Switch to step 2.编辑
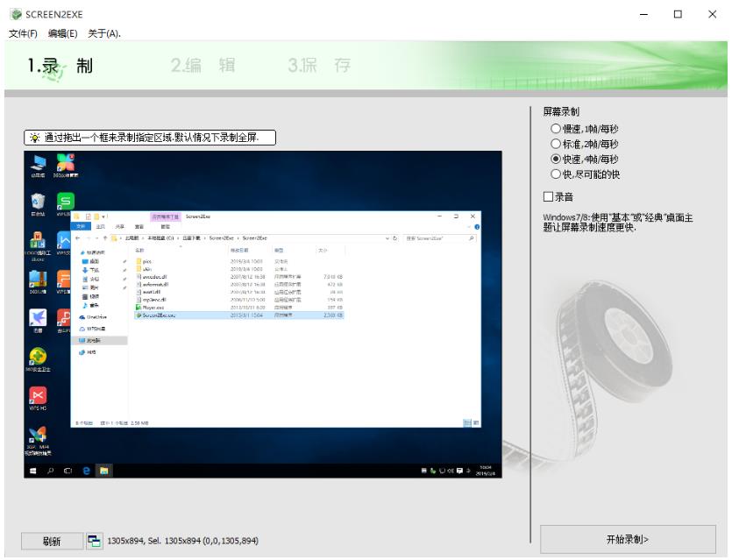Screen dimensions: 732x560 tap(203, 66)
